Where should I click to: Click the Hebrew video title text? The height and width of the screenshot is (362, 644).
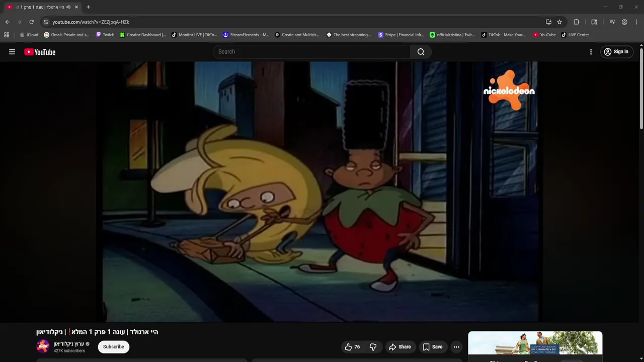click(97, 332)
